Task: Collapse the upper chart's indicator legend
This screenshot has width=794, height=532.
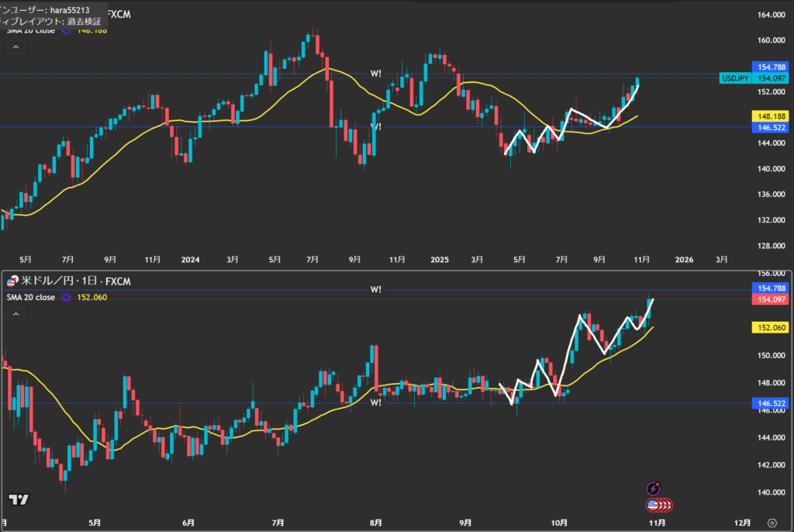Action: tap(15, 47)
